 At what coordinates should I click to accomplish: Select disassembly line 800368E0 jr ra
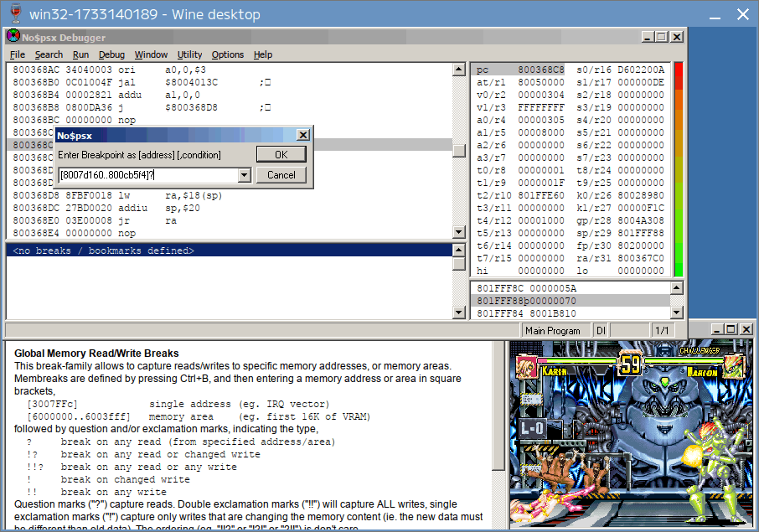pyautogui.click(x=230, y=220)
